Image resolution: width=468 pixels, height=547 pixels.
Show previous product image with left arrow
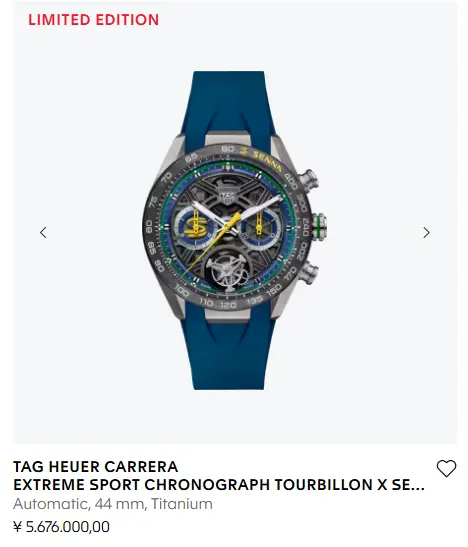43,232
